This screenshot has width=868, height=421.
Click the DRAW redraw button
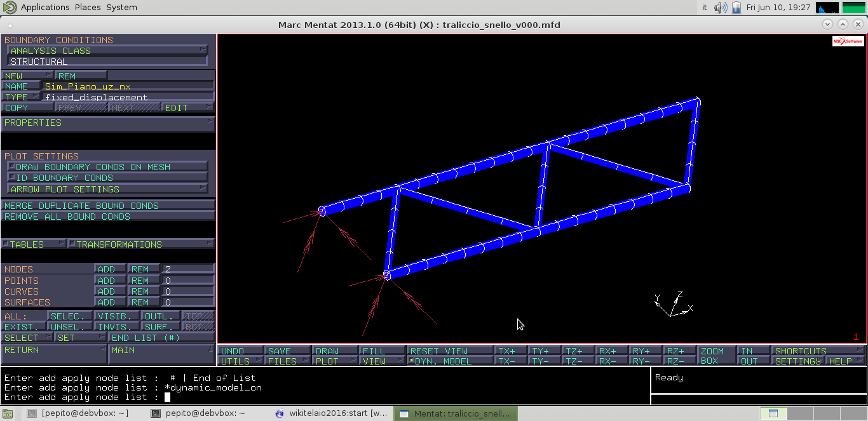click(335, 351)
